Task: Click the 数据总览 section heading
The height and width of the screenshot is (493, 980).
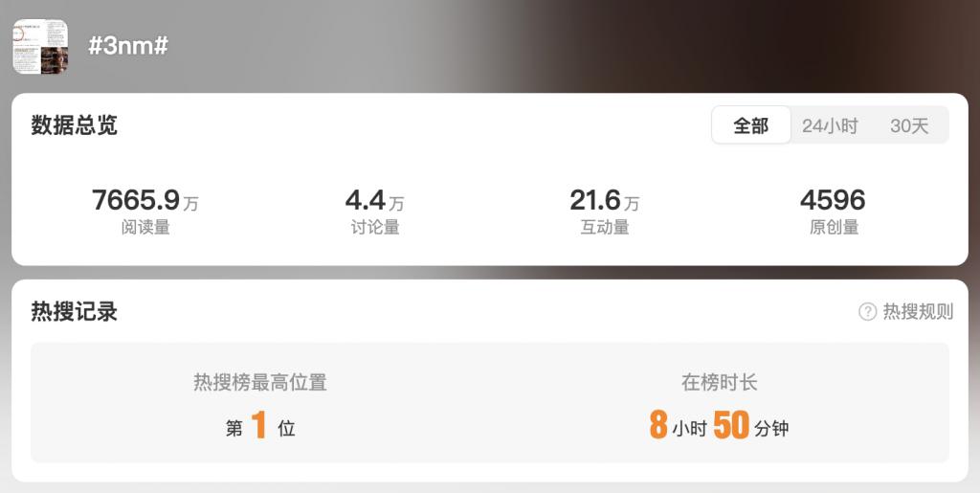Action: pyautogui.click(x=74, y=125)
